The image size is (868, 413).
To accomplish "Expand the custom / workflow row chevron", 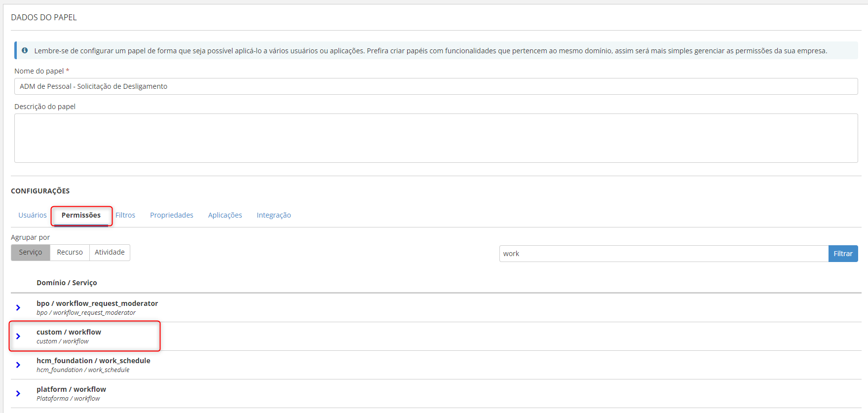I will (x=18, y=336).
